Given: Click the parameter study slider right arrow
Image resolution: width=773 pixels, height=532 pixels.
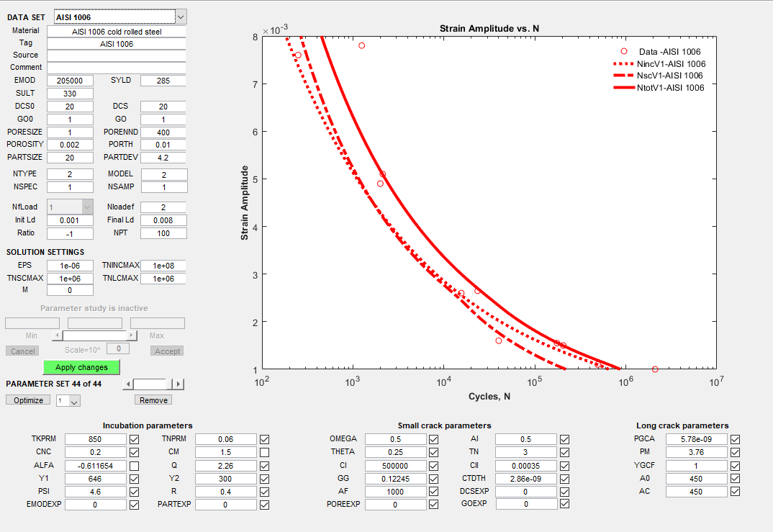Looking at the screenshot, I should [131, 335].
